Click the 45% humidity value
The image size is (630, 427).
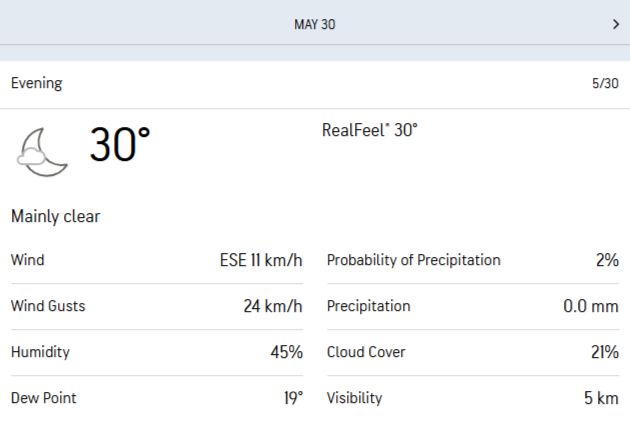click(286, 352)
